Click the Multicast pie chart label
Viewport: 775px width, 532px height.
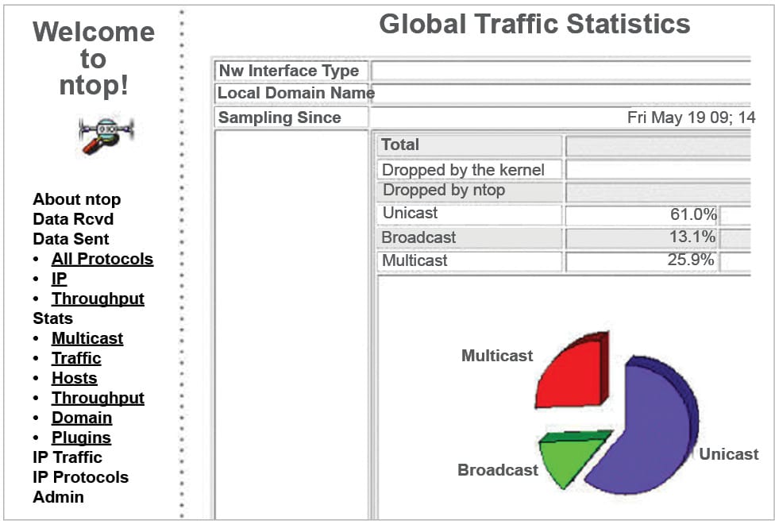pyautogui.click(x=497, y=356)
